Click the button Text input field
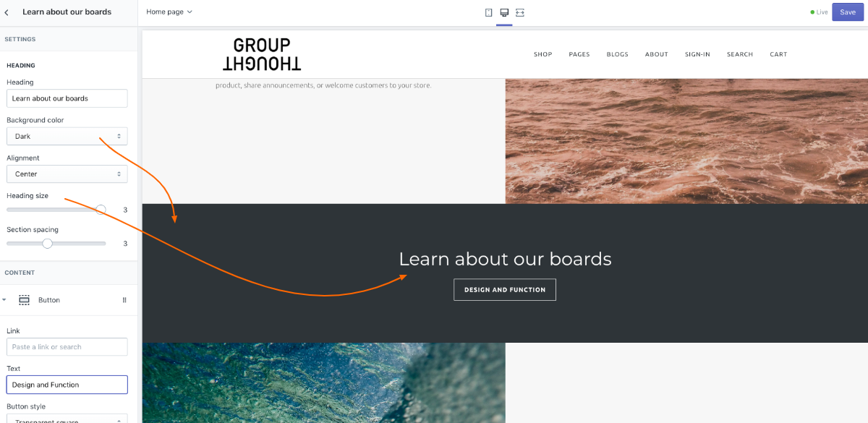 pyautogui.click(x=67, y=385)
